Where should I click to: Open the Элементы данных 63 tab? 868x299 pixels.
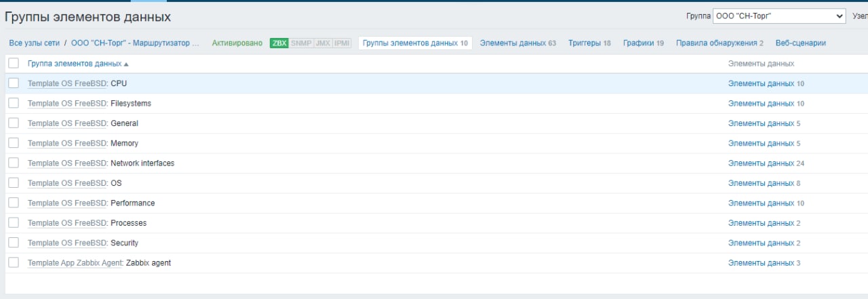(x=518, y=43)
